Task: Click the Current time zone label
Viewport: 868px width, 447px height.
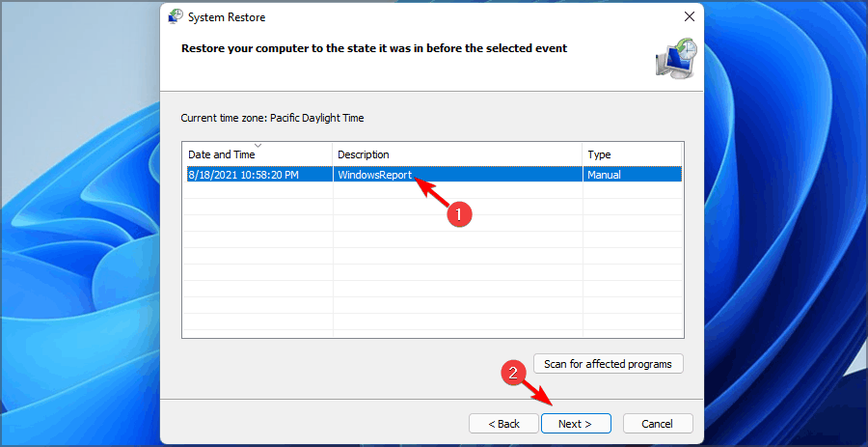Action: click(273, 118)
